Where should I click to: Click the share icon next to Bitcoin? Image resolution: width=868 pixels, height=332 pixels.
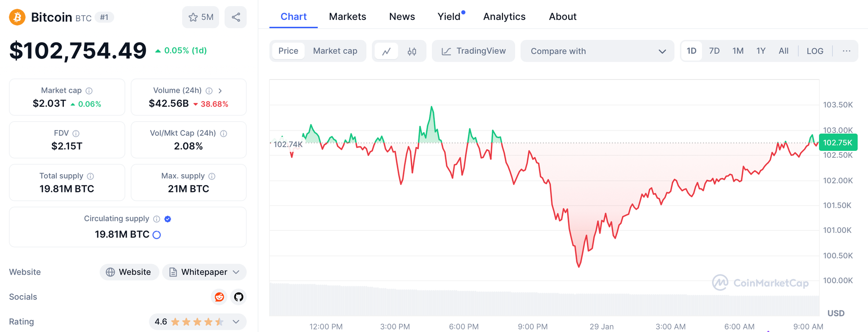pos(236,17)
